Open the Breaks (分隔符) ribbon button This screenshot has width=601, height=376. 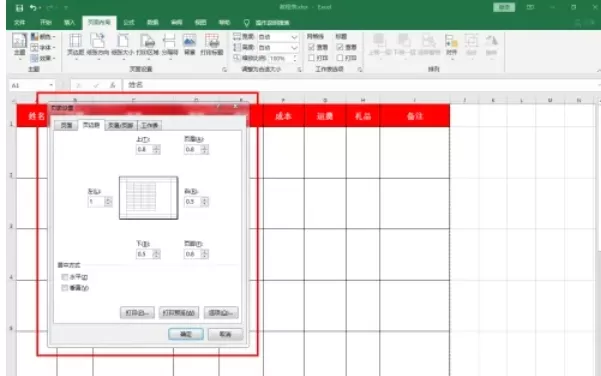tap(169, 45)
